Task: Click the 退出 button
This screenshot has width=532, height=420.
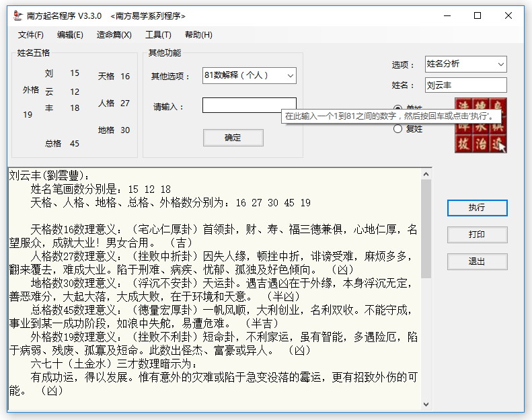Action: click(x=477, y=261)
